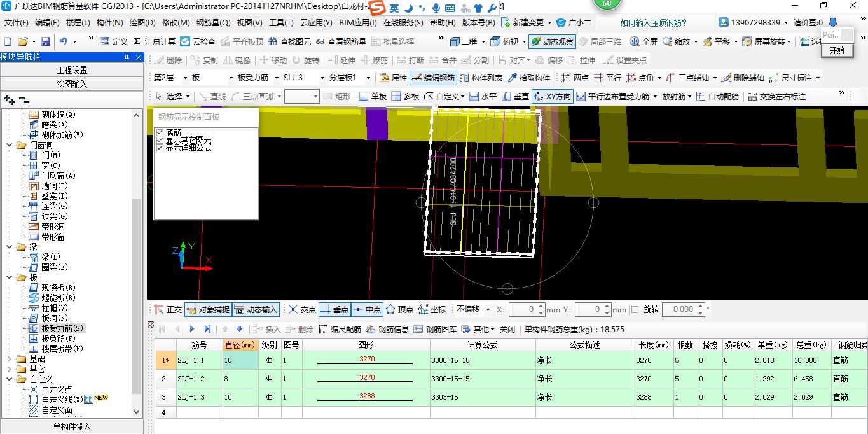Viewport: 868px width, 434px height.
Task: Click 拾取构件 pick component tool
Action: (528, 78)
